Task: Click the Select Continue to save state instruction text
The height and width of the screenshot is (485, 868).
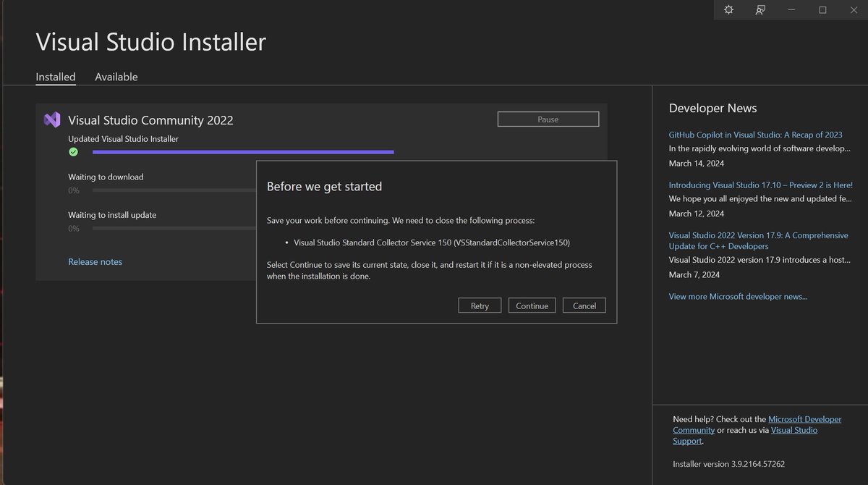Action: click(430, 270)
